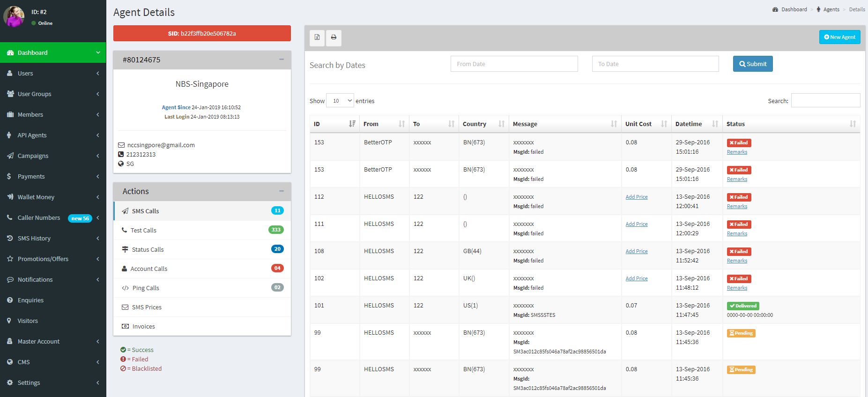Image resolution: width=868 pixels, height=397 pixels.
Task: Open SMS Calls action item
Action: (202, 211)
